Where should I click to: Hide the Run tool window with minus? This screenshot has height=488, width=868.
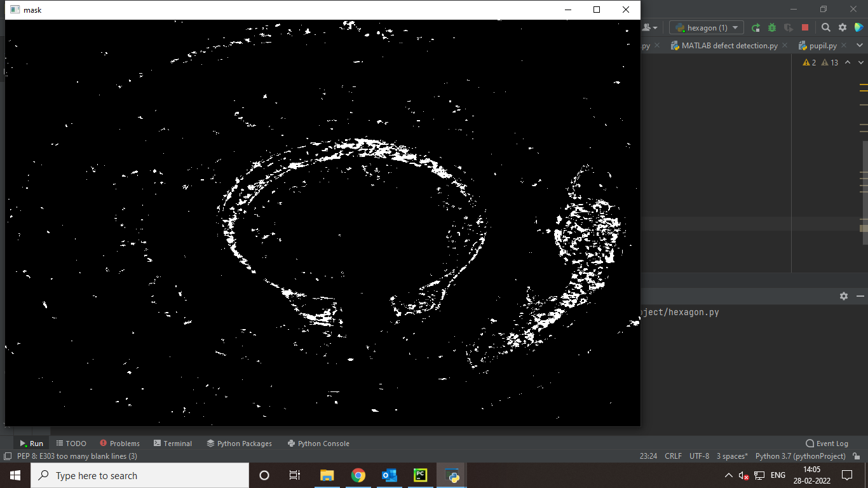pyautogui.click(x=860, y=296)
